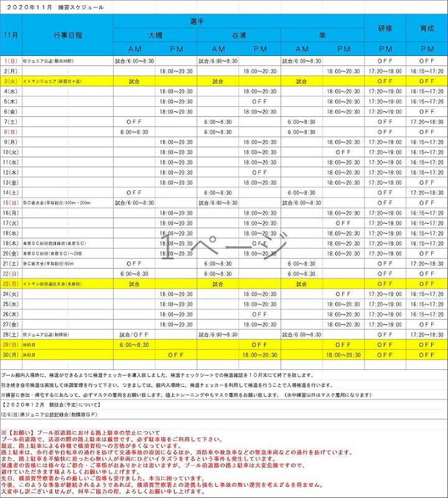
Task: Click event イトマン招待通信大会(多摩校)
Action: (x=52, y=284)
